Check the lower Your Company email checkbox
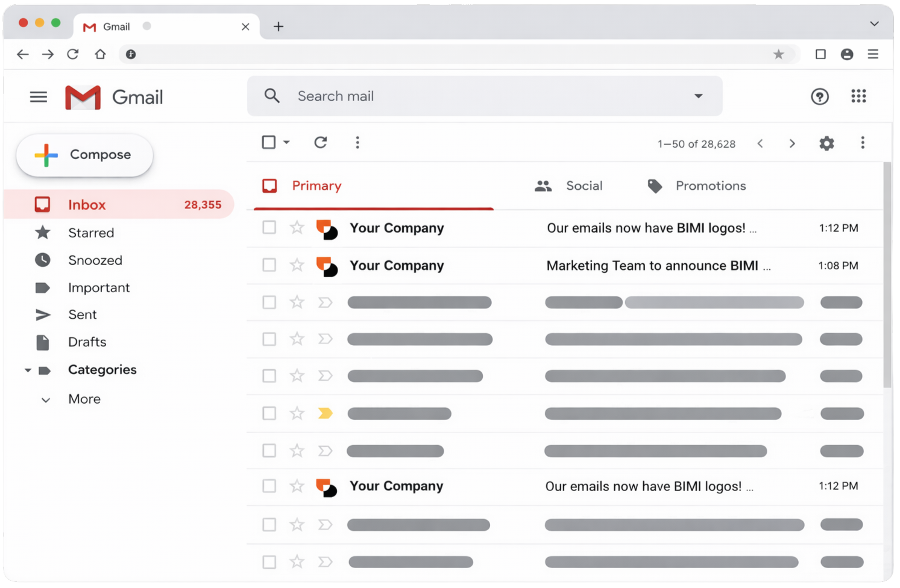The width and height of the screenshot is (900, 588). [269, 486]
